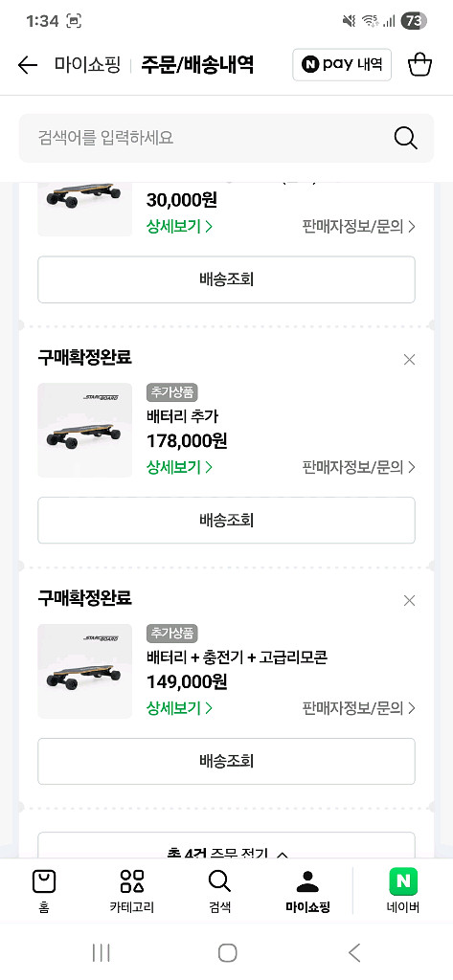Screen dimensions: 453x980
Task: Open N pay 내역 button
Action: tap(342, 64)
